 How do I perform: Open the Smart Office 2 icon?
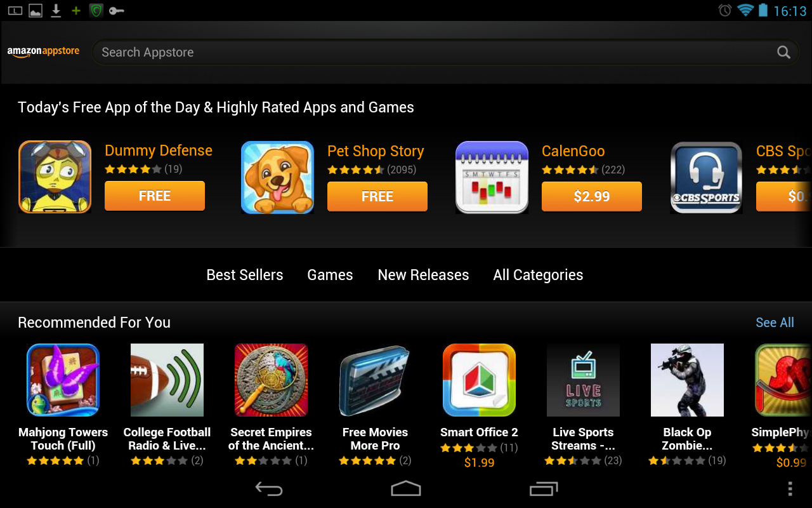pos(479,380)
